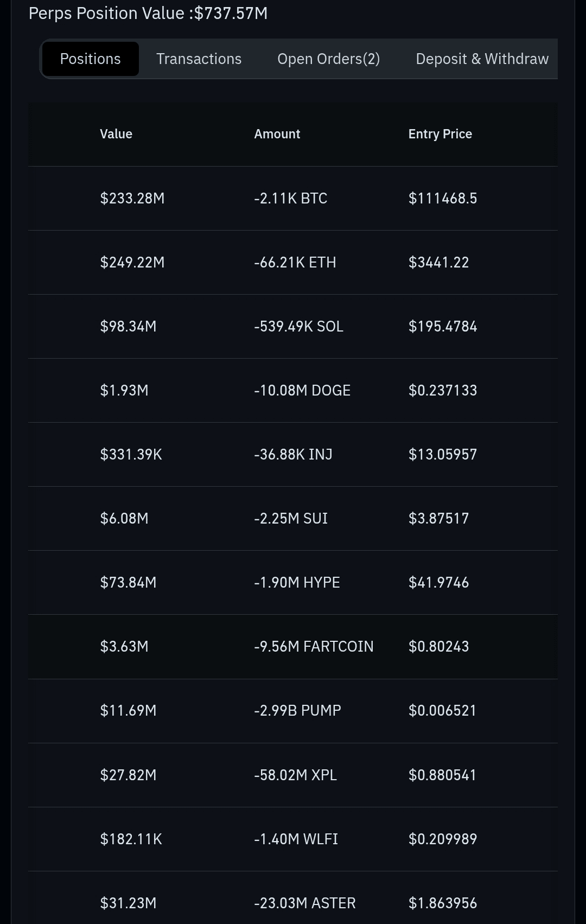
Task: Click the -23.03M ASTER position
Action: 304,903
